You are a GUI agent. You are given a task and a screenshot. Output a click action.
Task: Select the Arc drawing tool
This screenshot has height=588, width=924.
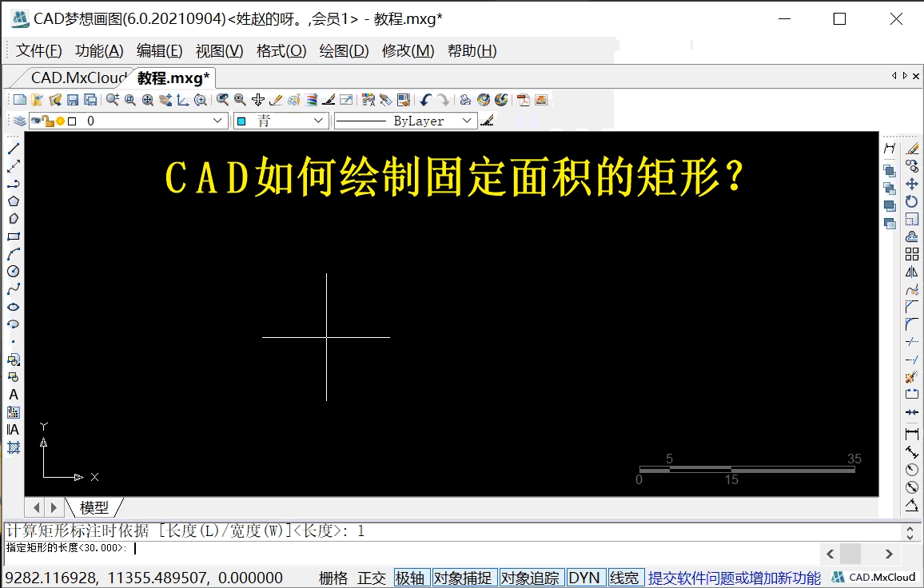(14, 254)
